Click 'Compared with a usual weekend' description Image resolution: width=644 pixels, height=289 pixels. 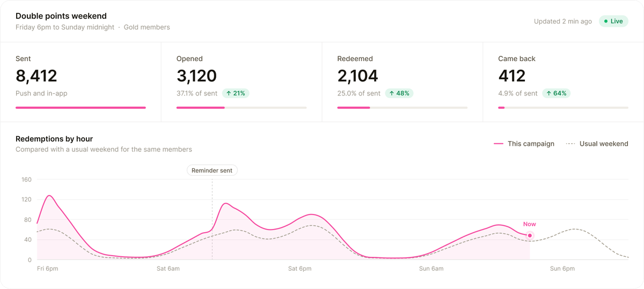click(104, 150)
